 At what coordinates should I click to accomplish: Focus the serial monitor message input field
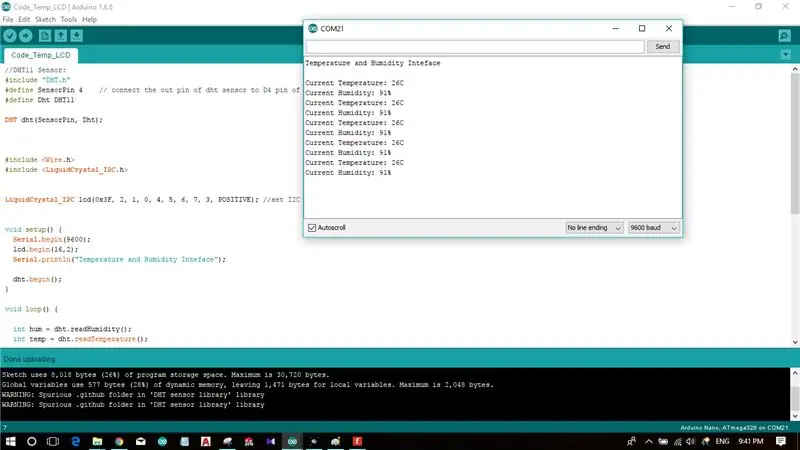tap(475, 47)
